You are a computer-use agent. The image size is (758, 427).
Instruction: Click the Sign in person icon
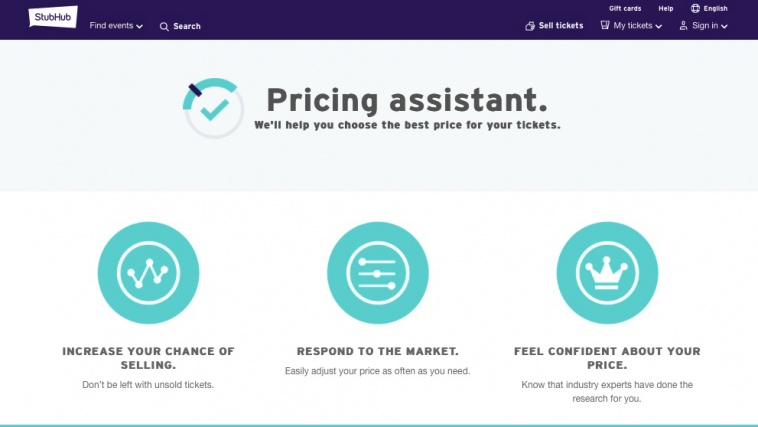(x=683, y=26)
